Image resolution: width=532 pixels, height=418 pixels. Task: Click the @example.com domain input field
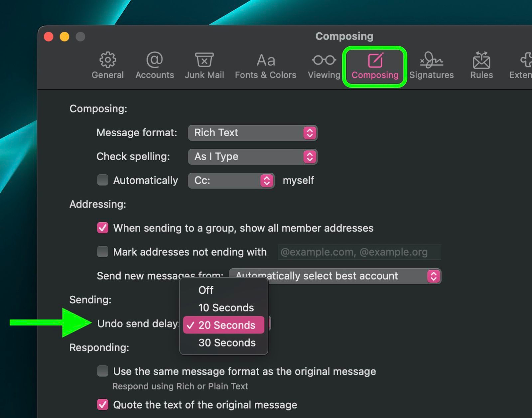359,252
